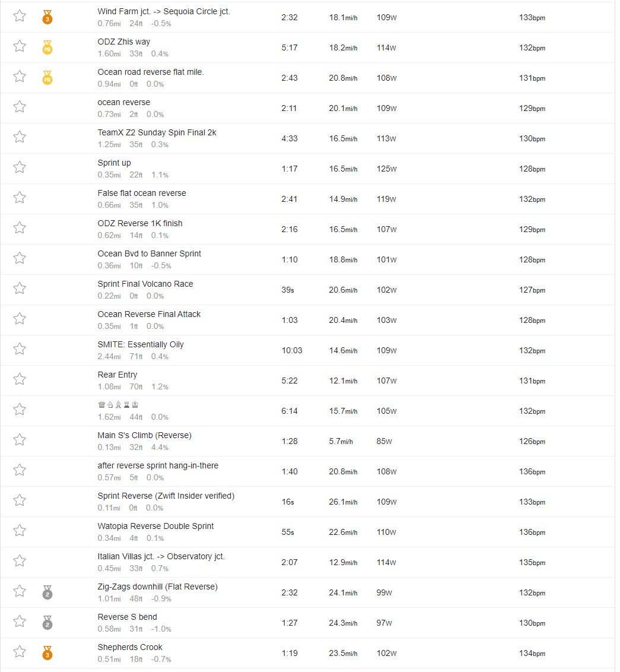
Task: Click PR medal beside ODZ Zhis way
Action: (47, 47)
